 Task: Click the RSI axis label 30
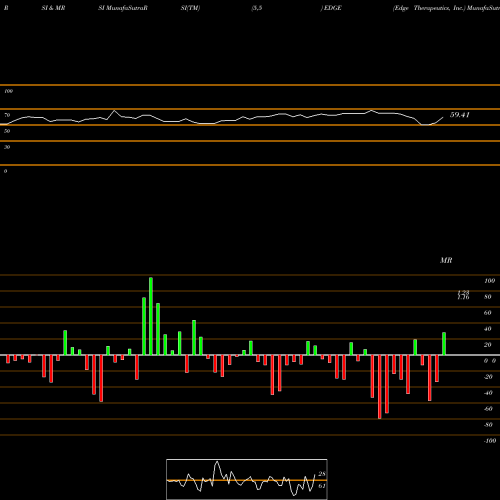[x=7, y=147]
